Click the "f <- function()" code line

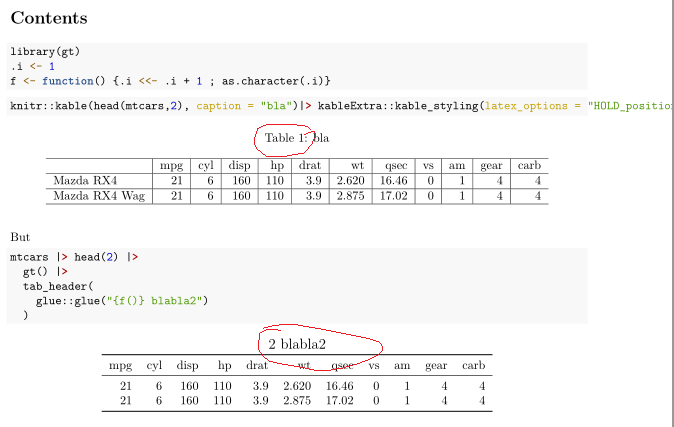click(x=170, y=81)
